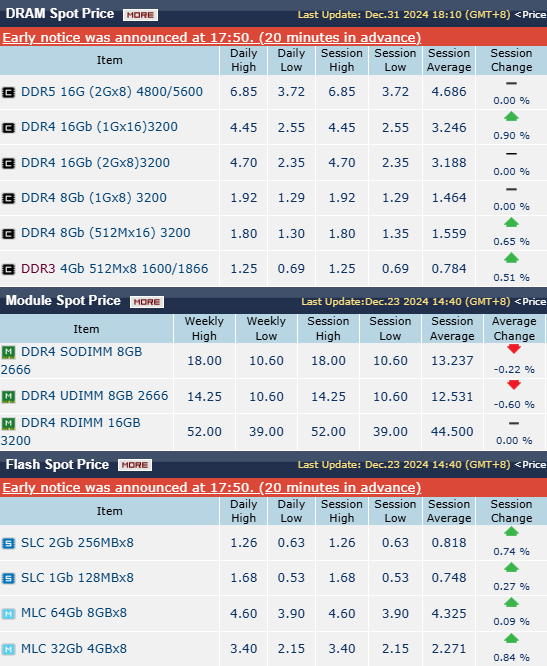
Task: Open SLC 1Gb 128MBx8 flash link
Action: [77, 578]
